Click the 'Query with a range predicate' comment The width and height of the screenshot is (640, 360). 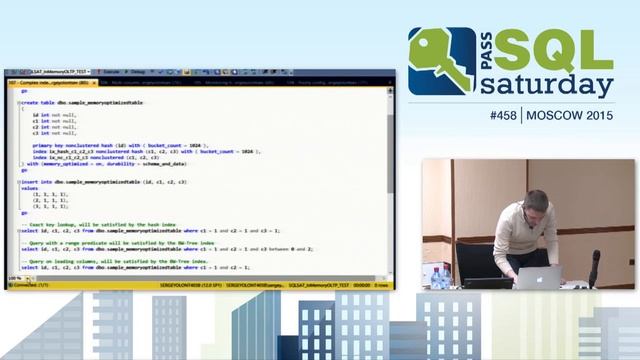coord(118,243)
